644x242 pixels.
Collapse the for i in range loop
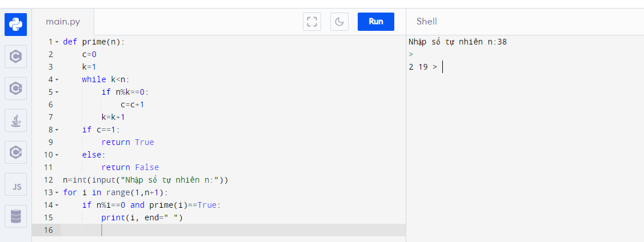[57, 193]
